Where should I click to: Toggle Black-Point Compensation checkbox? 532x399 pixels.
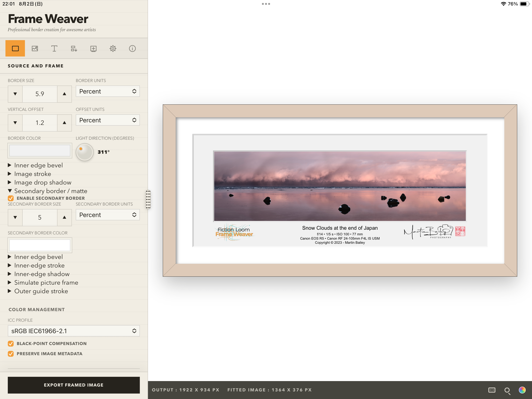click(11, 344)
